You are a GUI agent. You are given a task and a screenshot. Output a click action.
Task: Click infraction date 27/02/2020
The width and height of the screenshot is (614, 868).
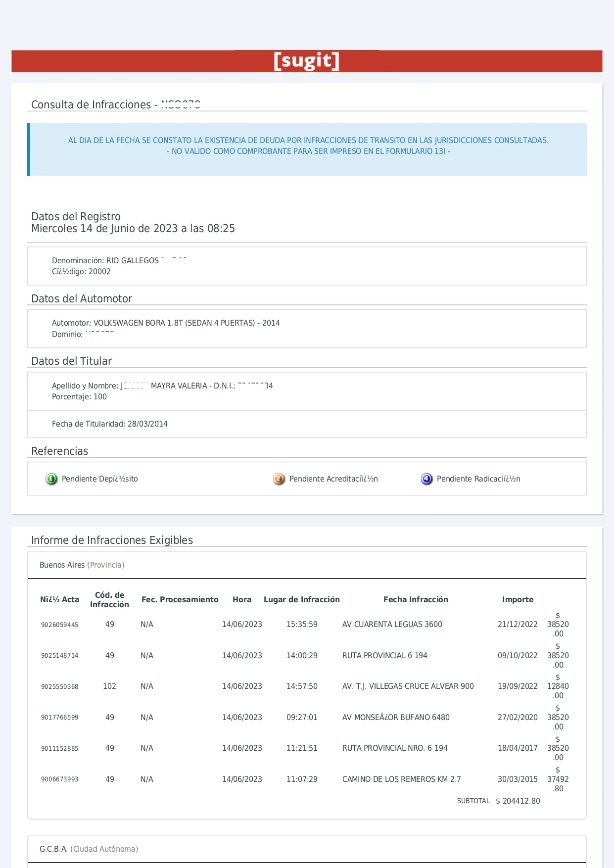518,718
